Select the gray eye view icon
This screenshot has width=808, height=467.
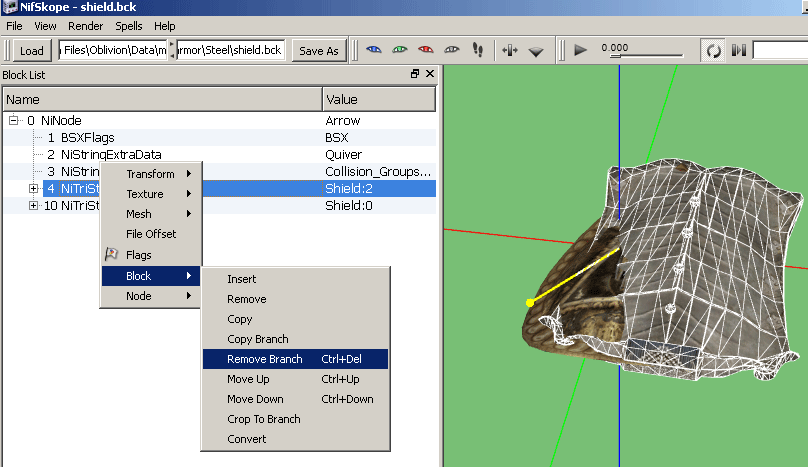click(x=452, y=50)
